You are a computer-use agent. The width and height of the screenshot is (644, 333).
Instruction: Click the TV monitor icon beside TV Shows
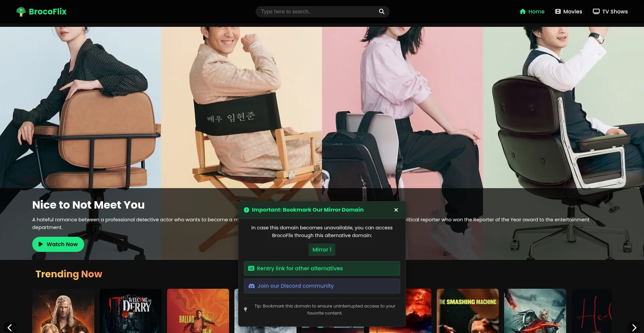pos(596,11)
